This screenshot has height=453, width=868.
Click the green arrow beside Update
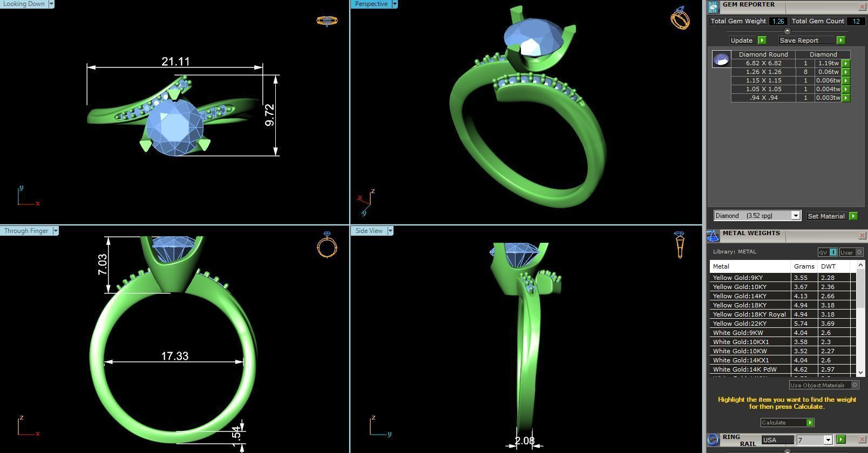pyautogui.click(x=762, y=40)
